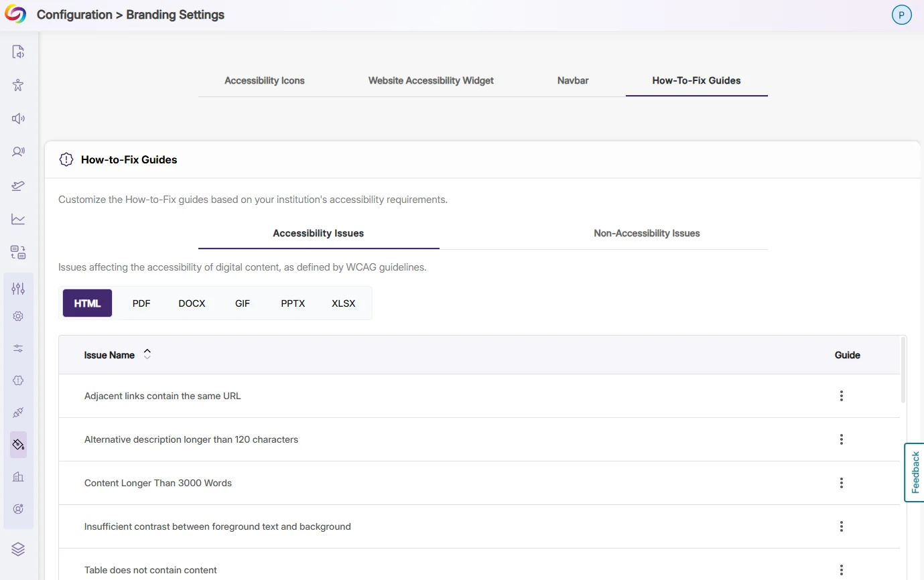The width and height of the screenshot is (924, 580).
Task: Open three-dot menu for Content Longer Than 3000 Words
Action: [841, 483]
